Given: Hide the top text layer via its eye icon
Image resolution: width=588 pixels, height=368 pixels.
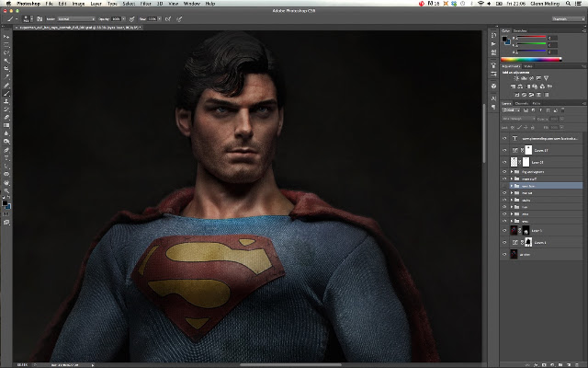Looking at the screenshot, I should pyautogui.click(x=504, y=139).
